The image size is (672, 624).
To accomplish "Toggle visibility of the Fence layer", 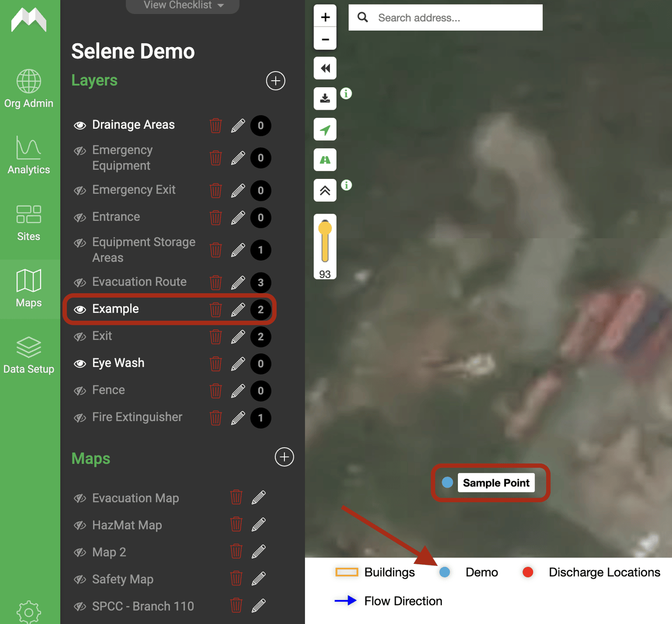I will click(x=80, y=390).
